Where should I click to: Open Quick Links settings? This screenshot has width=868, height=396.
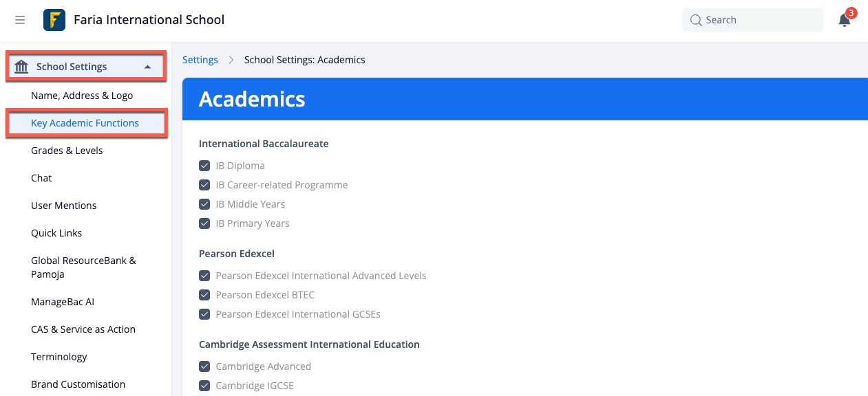[56, 233]
